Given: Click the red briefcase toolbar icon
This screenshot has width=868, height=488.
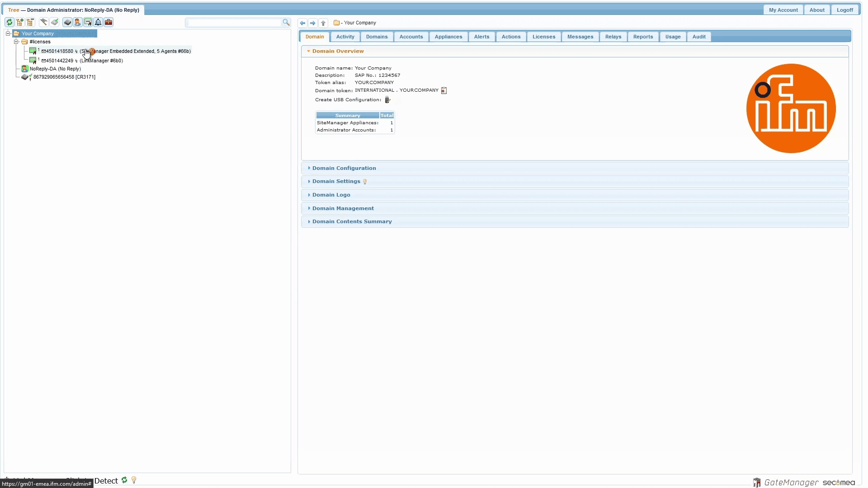Looking at the screenshot, I should pos(108,22).
